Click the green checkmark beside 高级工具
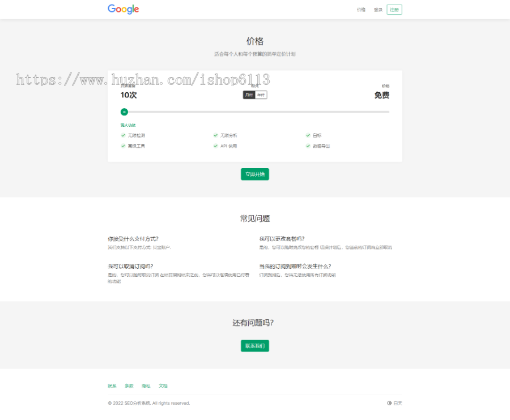Viewport: 510px width, 420px height. click(124, 146)
